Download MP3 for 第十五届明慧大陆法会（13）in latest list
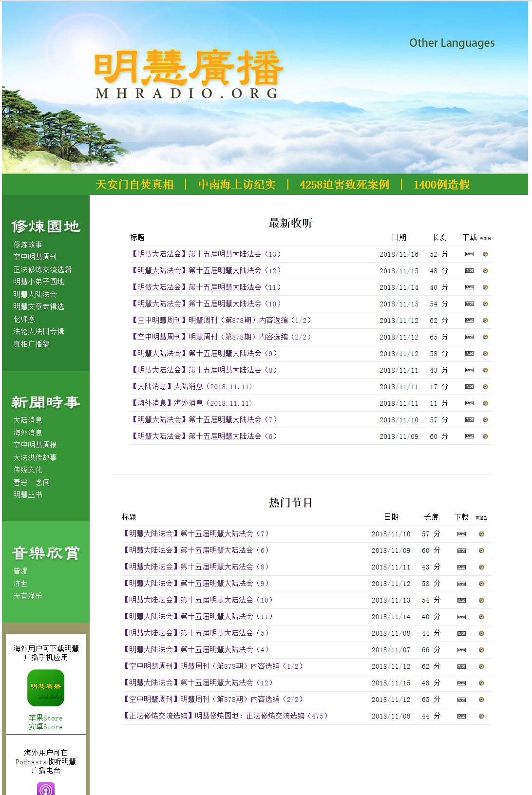This screenshot has height=795, width=532. pyautogui.click(x=469, y=254)
